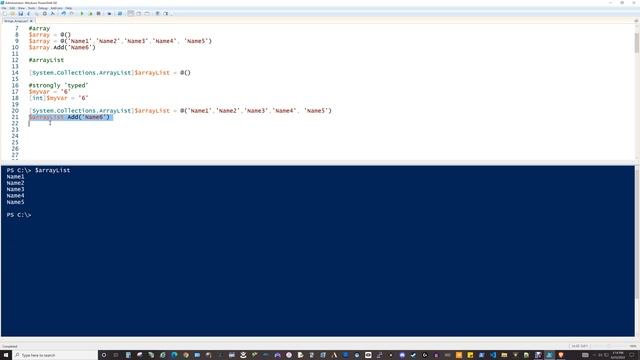640x360 pixels.
Task: Open the Debug menu
Action: coord(43,8)
